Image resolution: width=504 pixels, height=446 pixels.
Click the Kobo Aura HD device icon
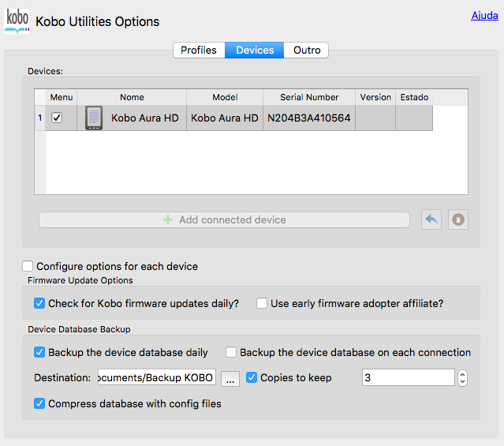tap(94, 118)
